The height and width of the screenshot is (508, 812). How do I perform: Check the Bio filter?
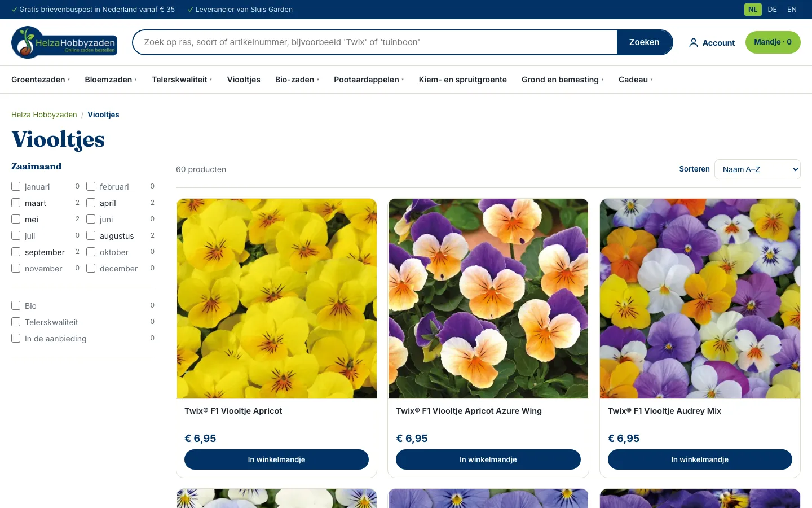[x=16, y=305]
